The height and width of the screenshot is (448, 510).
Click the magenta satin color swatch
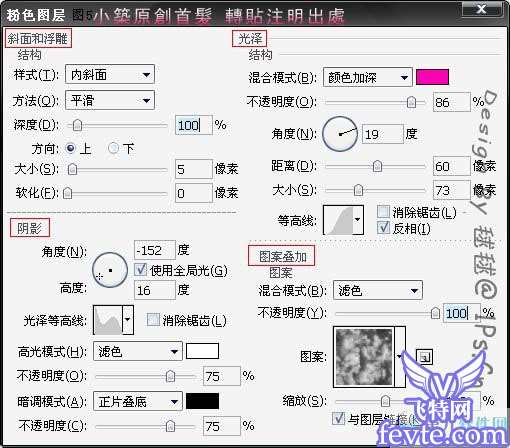[432, 77]
